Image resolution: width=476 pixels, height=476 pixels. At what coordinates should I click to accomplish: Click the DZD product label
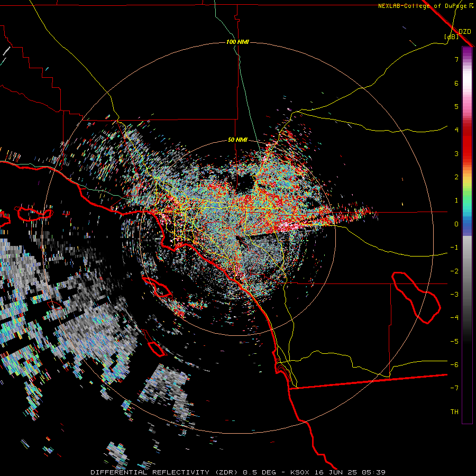[x=465, y=32]
